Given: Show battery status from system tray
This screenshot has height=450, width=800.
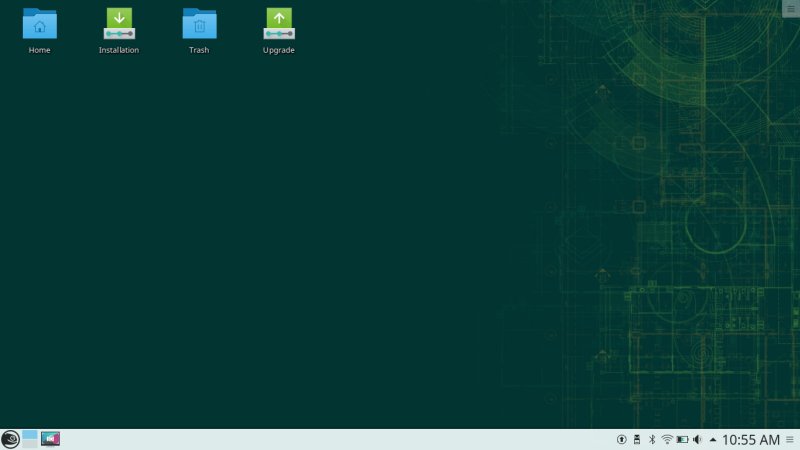Looking at the screenshot, I should (682, 439).
